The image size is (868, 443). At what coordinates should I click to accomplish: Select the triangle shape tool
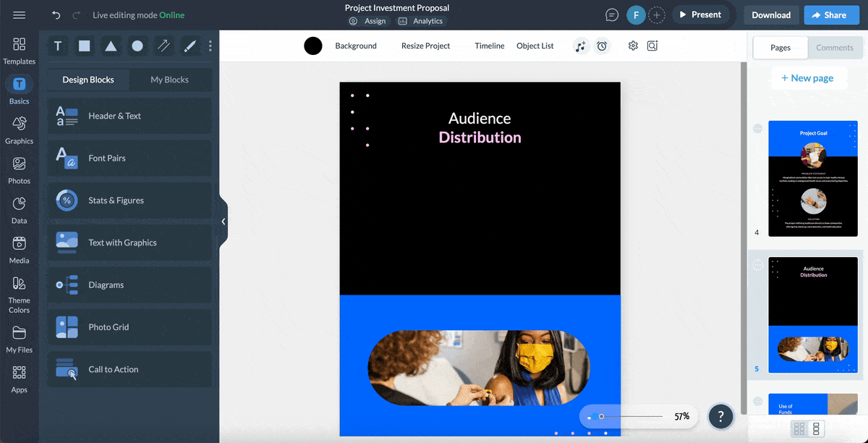[111, 46]
